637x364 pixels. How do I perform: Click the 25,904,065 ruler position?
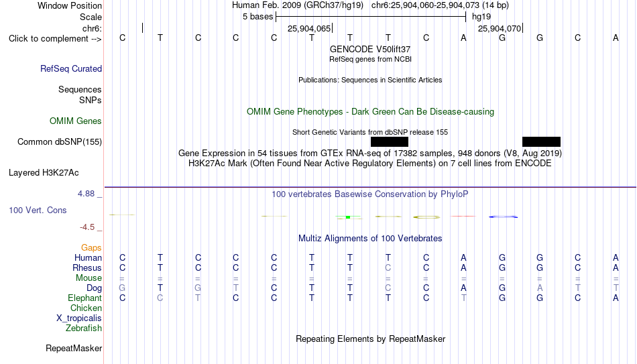point(309,28)
